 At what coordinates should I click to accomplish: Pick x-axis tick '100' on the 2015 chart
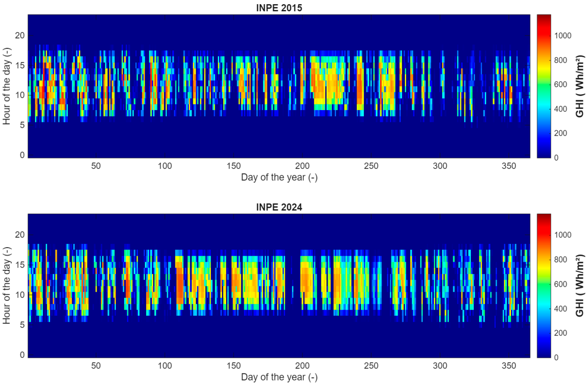[165, 166]
